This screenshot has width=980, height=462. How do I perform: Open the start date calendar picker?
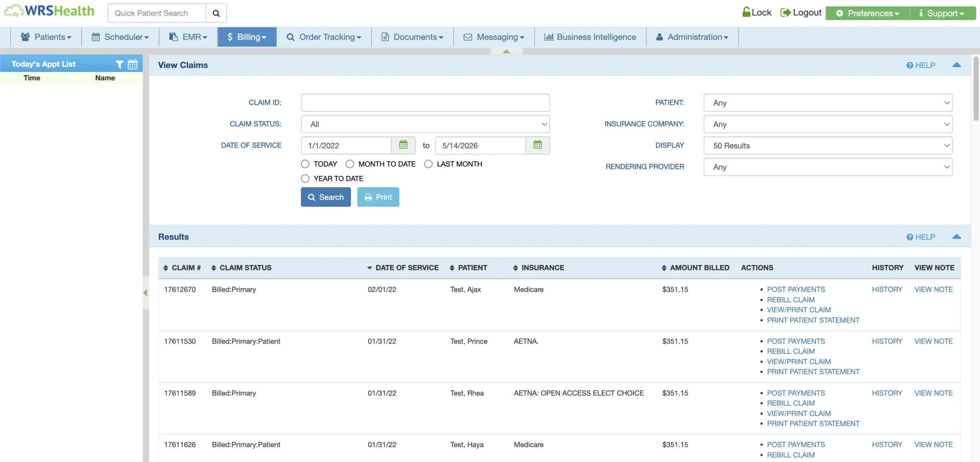click(x=403, y=145)
